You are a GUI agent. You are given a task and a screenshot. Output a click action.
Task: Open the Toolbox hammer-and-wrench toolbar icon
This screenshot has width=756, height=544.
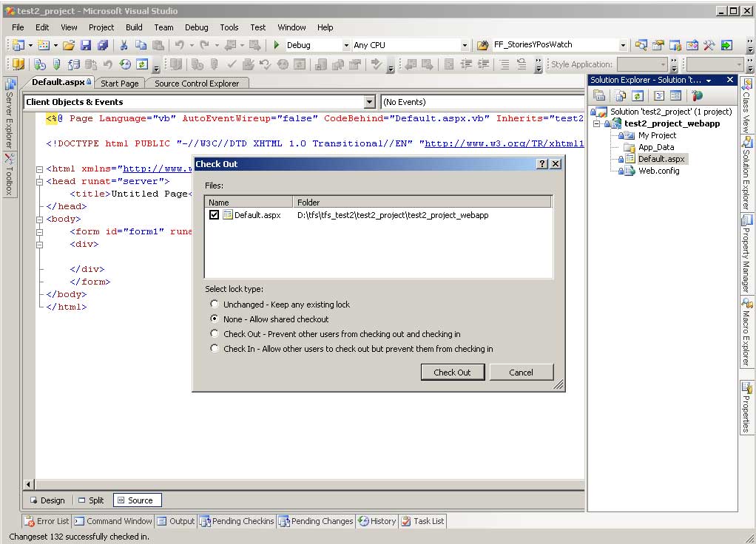tap(709, 45)
